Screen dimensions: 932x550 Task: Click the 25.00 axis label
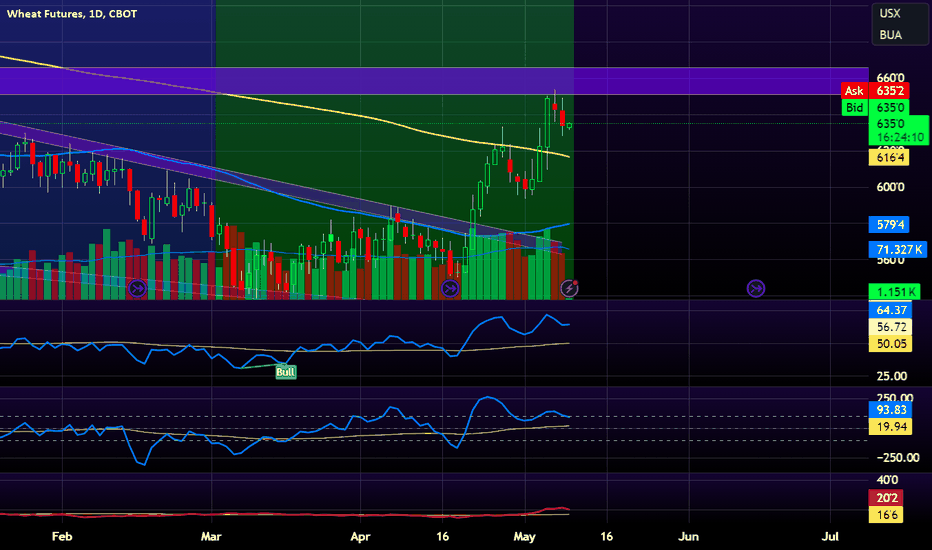[x=892, y=376]
